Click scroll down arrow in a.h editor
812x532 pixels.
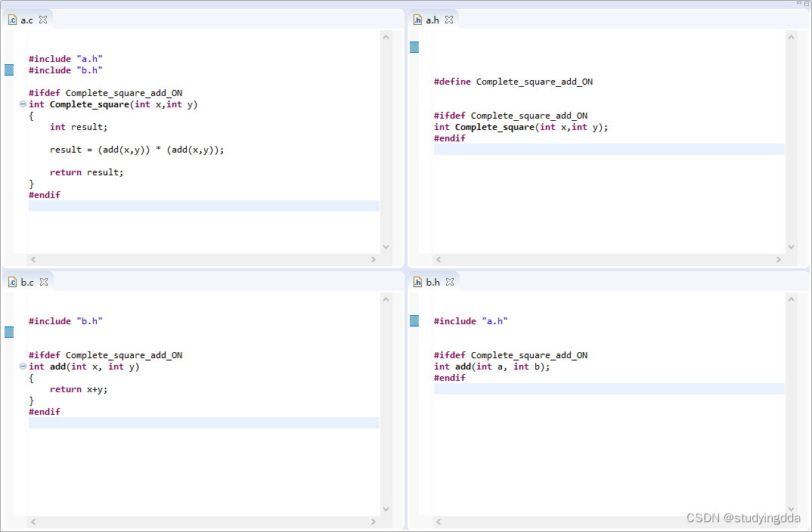click(x=791, y=247)
